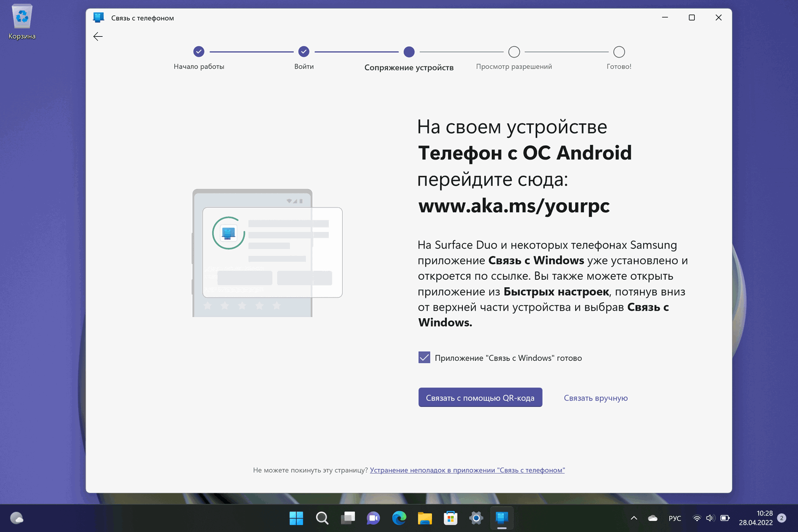
Task: Launch Microsoft Edge from the taskbar
Action: [399, 518]
